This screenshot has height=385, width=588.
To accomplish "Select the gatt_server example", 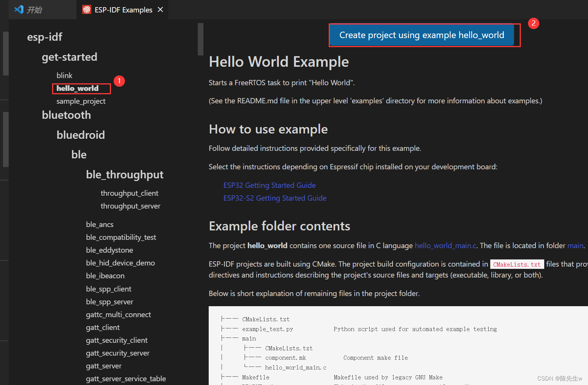I will 104,366.
